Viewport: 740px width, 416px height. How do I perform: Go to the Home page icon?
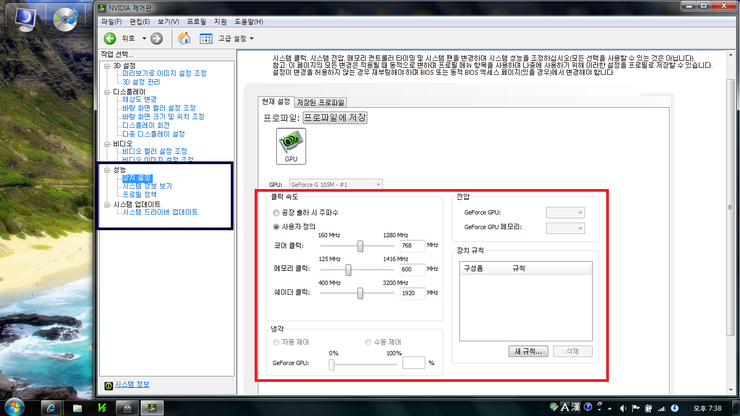[184, 38]
